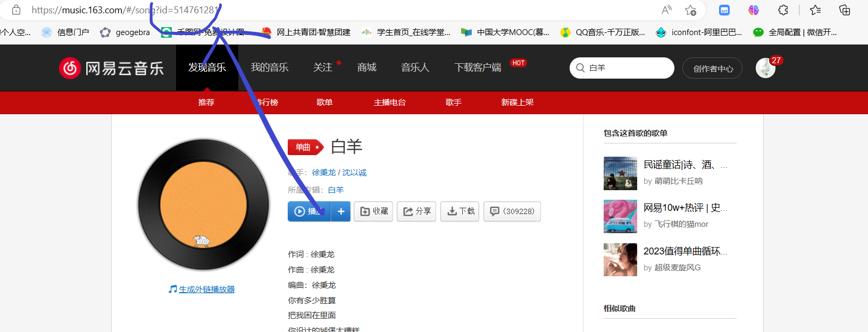
Task: Open artist link 徐秉龙
Action: (x=323, y=173)
